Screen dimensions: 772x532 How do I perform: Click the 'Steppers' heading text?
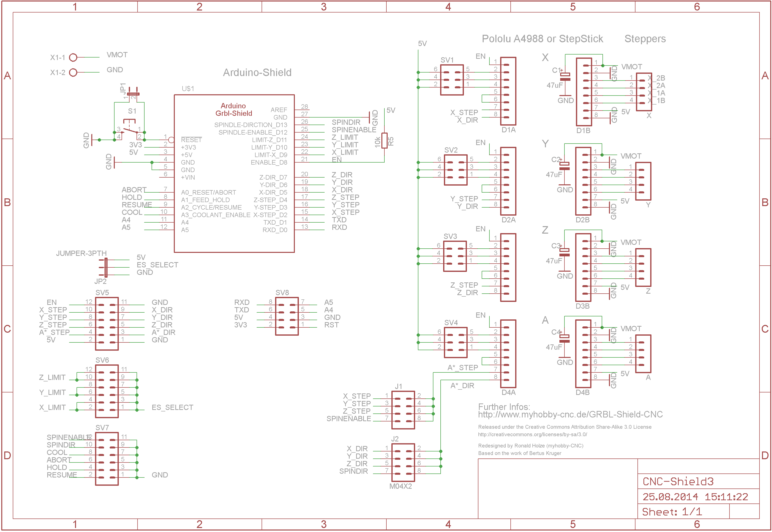point(645,39)
